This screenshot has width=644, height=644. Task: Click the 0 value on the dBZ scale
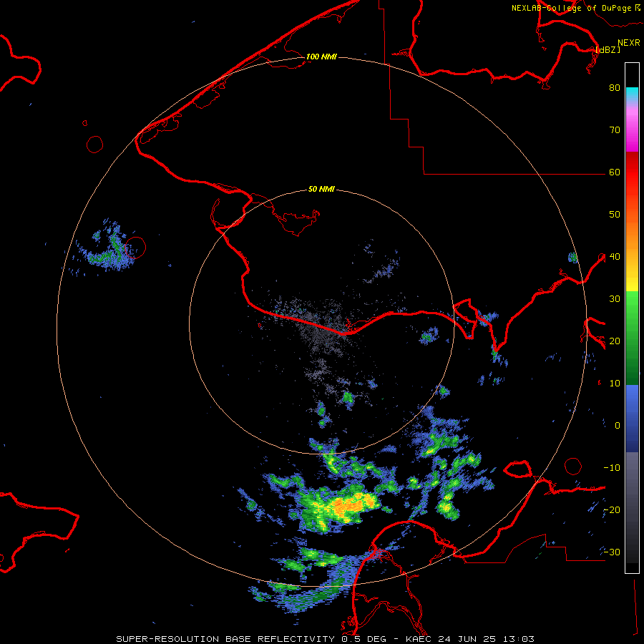(x=618, y=426)
